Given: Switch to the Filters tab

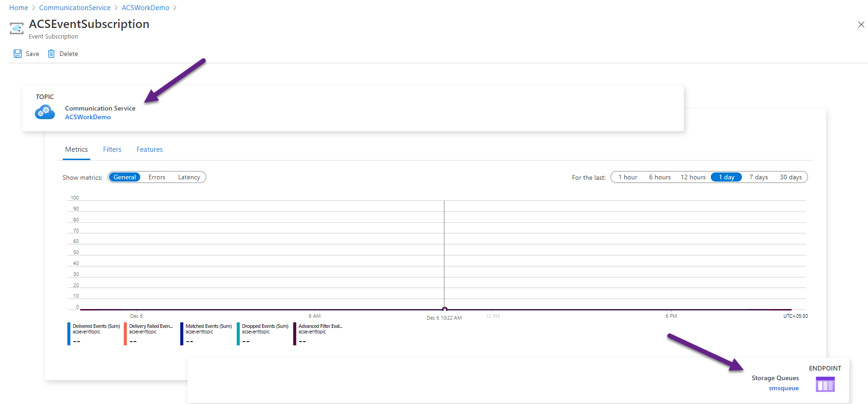Looking at the screenshot, I should [x=112, y=149].
